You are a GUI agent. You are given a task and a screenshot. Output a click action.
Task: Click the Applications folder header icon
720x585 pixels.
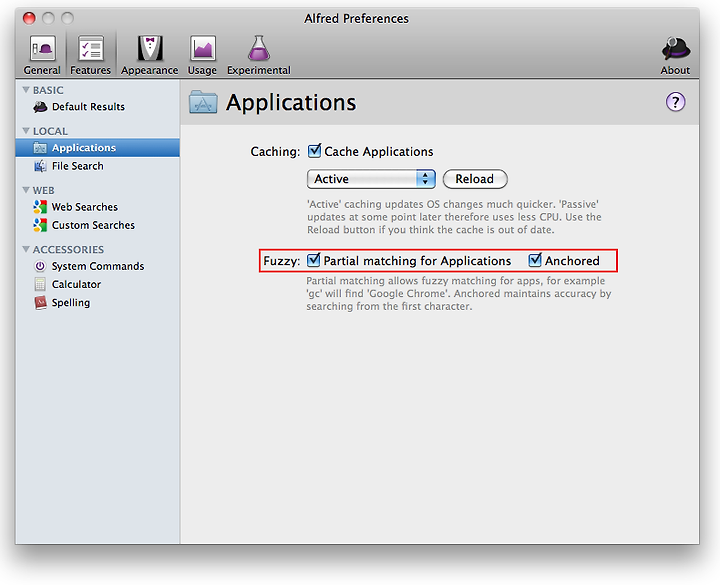(203, 102)
